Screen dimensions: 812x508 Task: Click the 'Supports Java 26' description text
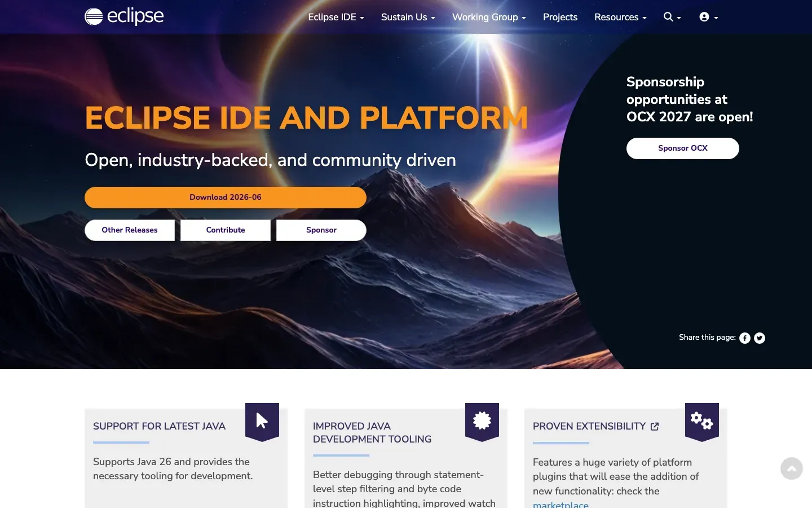pyautogui.click(x=173, y=469)
